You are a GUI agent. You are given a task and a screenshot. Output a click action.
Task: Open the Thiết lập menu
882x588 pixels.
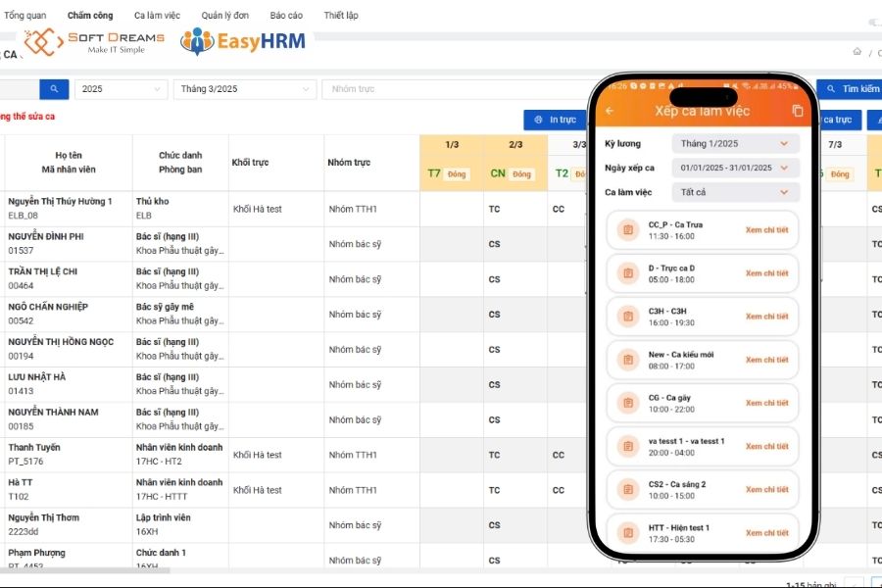pyautogui.click(x=341, y=16)
